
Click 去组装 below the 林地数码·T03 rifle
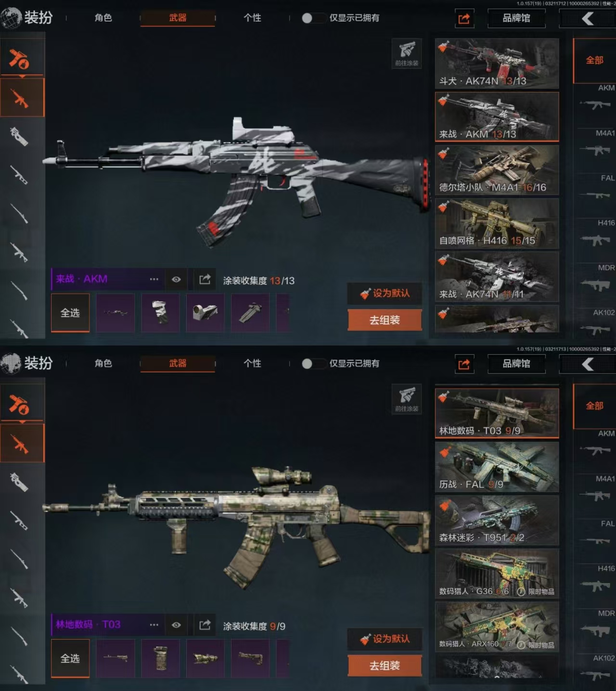pos(385,665)
